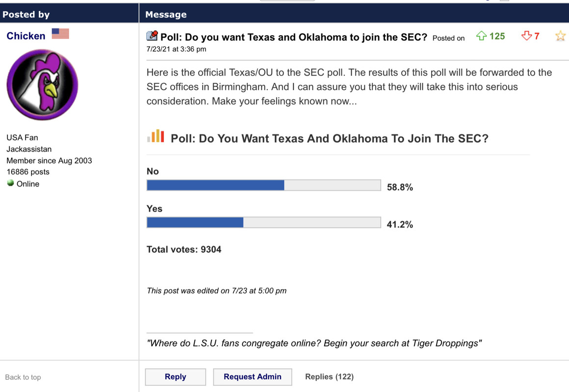Click the Posted by column header
569x392 pixels.
(x=26, y=15)
